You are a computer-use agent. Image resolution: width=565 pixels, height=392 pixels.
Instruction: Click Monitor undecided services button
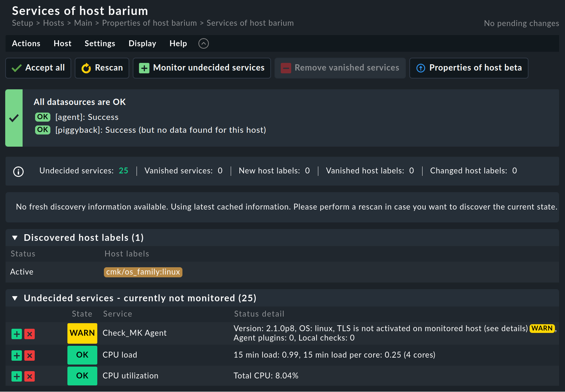pos(202,68)
